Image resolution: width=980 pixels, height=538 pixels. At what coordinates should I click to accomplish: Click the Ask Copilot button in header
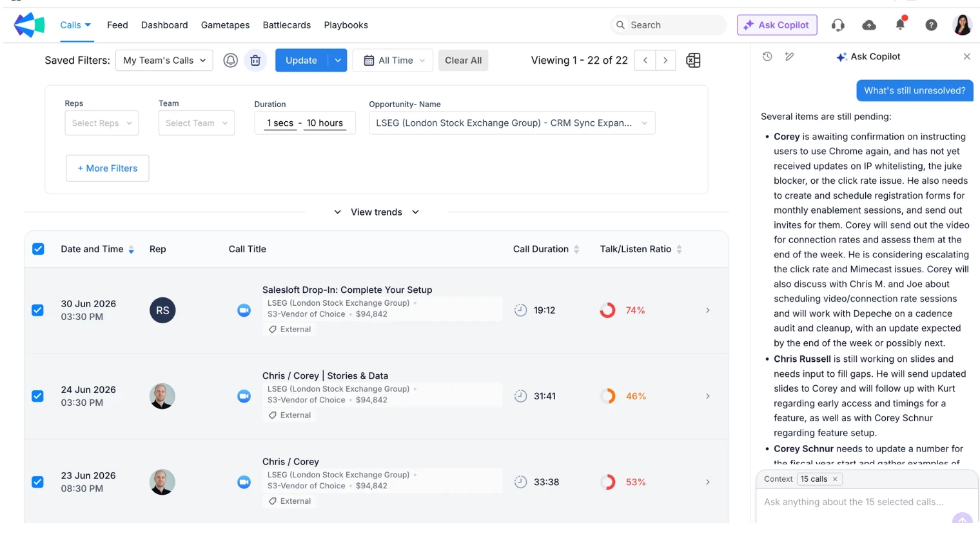[777, 25]
